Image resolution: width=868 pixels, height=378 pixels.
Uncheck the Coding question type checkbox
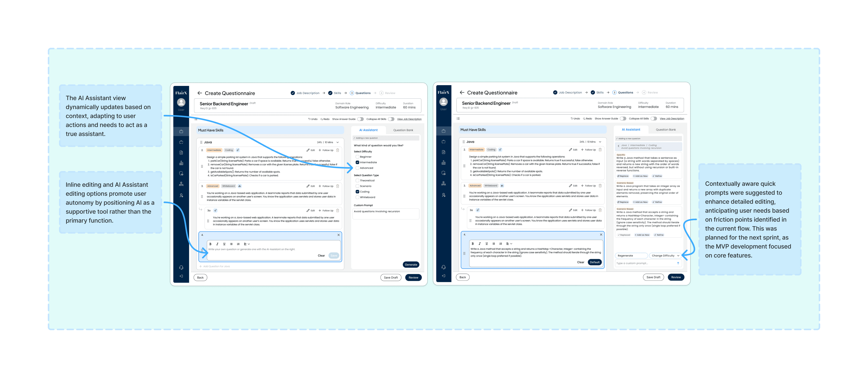coord(357,192)
